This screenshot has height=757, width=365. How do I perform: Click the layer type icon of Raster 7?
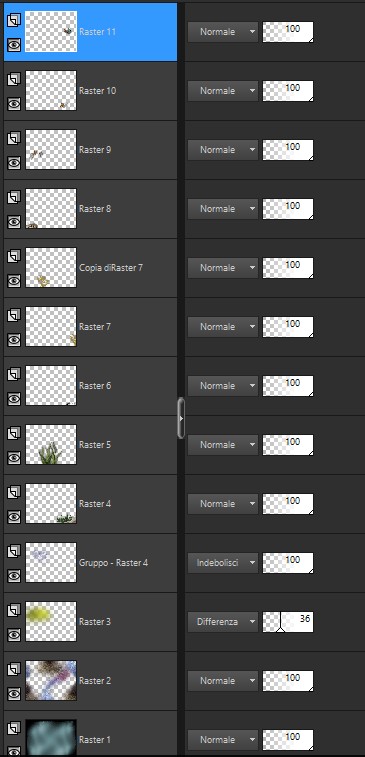pos(14,315)
